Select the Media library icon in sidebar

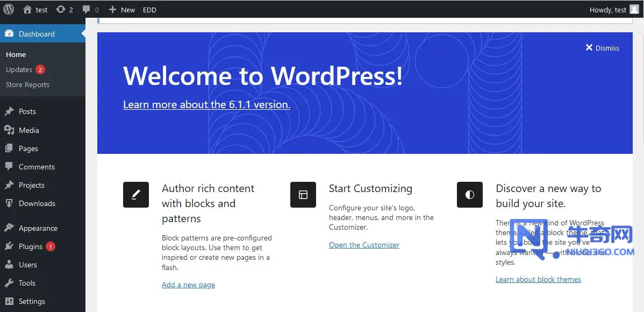point(9,130)
